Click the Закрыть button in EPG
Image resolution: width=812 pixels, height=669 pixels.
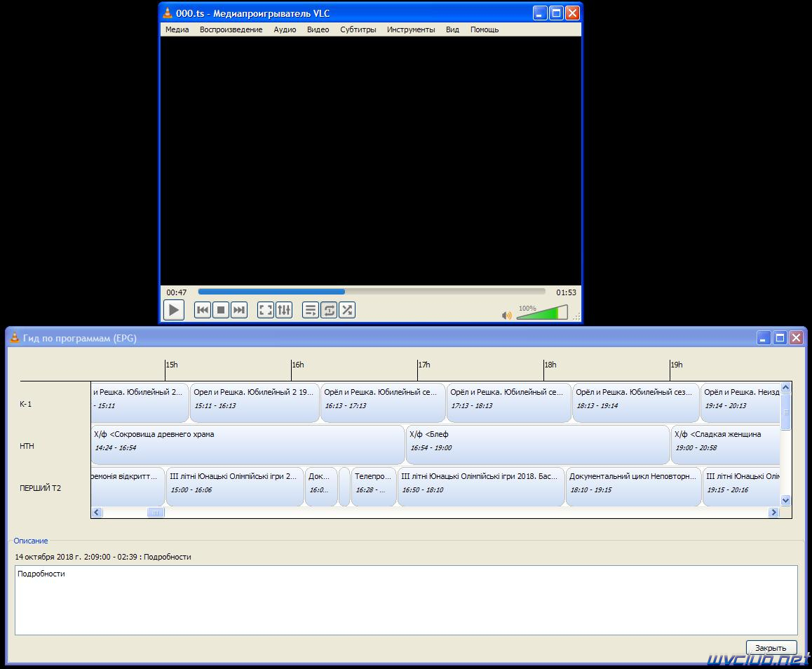(771, 647)
